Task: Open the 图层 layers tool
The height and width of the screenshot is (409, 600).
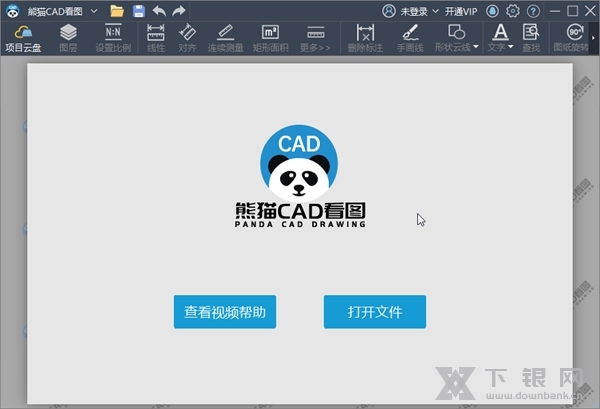Action: click(68, 38)
